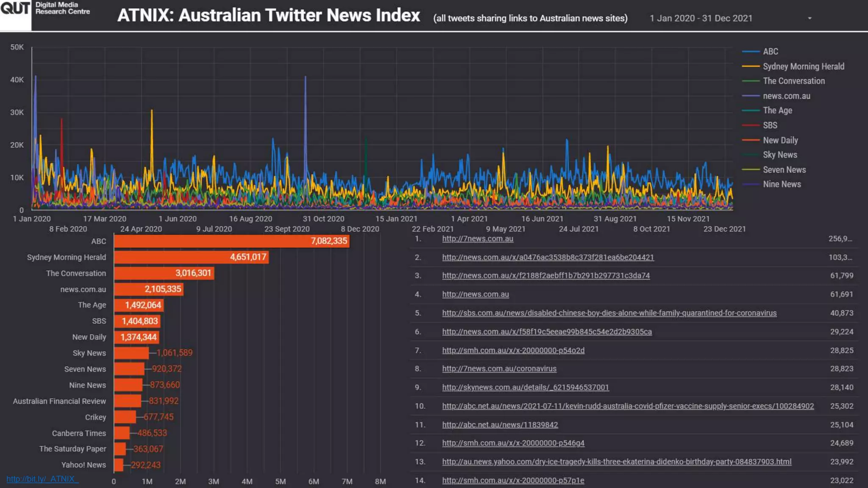The width and height of the screenshot is (868, 488).
Task: Open the Yahoo dry ice tragedy link
Action: coord(616,462)
